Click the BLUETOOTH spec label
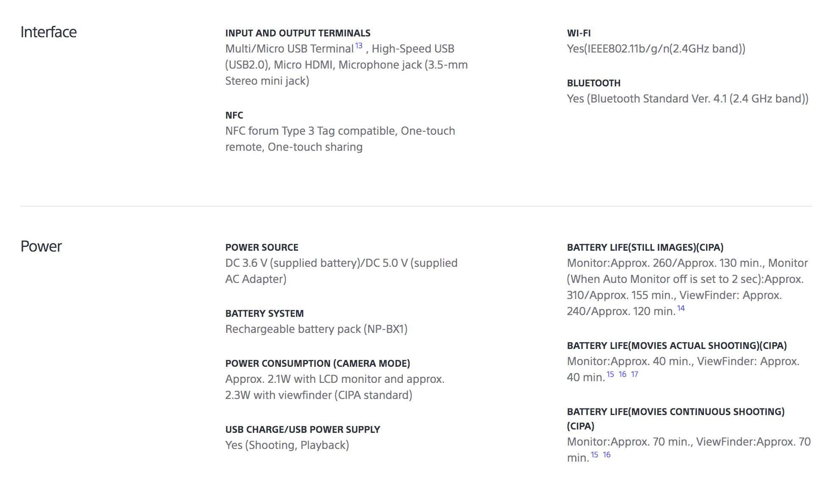The image size is (820, 504). (x=593, y=83)
